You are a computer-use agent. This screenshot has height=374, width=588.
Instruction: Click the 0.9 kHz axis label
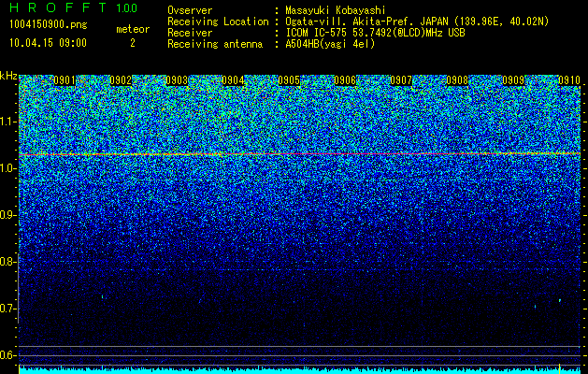click(8, 215)
